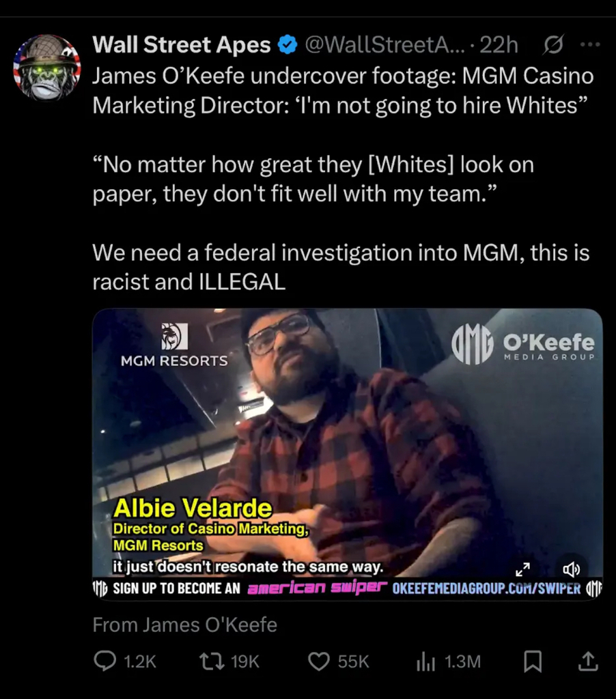Open the three-dot more options menu
616x699 pixels.
590,44
